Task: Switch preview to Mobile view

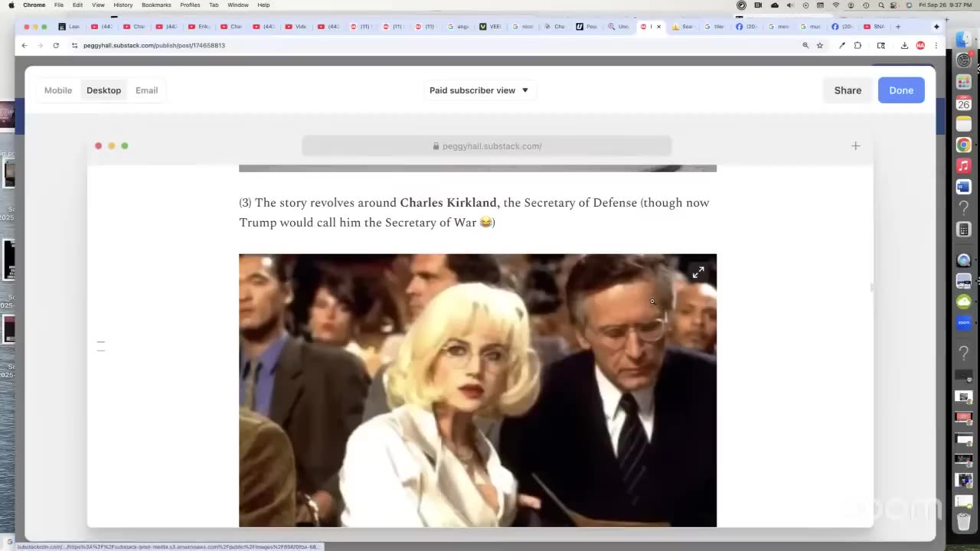Action: [x=58, y=90]
